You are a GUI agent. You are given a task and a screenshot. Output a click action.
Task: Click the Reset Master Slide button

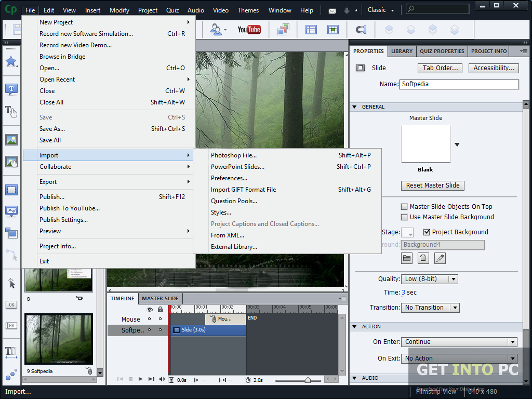pos(432,185)
